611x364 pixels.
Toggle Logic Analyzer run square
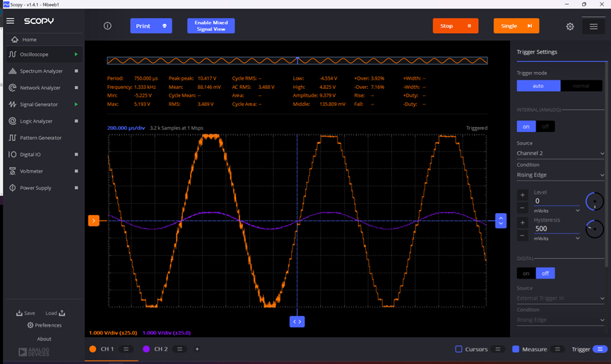76,121
